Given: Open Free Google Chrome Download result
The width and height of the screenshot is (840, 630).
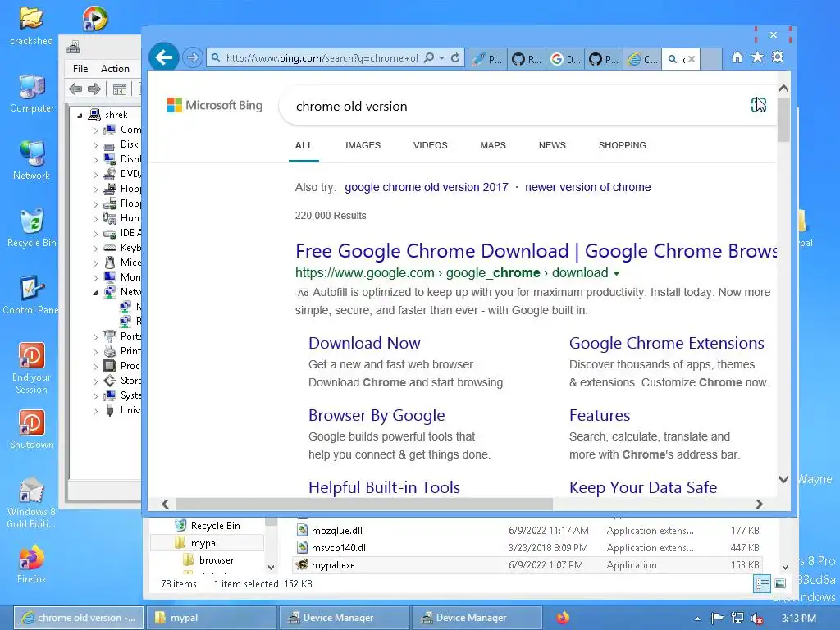Looking at the screenshot, I should 536,251.
